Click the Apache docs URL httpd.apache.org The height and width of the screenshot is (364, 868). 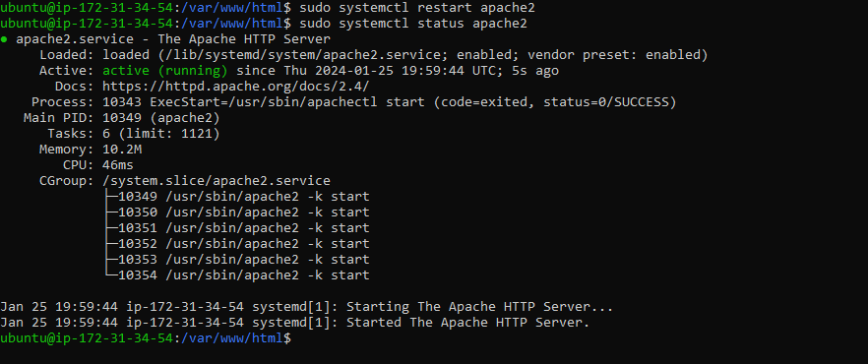pos(236,87)
